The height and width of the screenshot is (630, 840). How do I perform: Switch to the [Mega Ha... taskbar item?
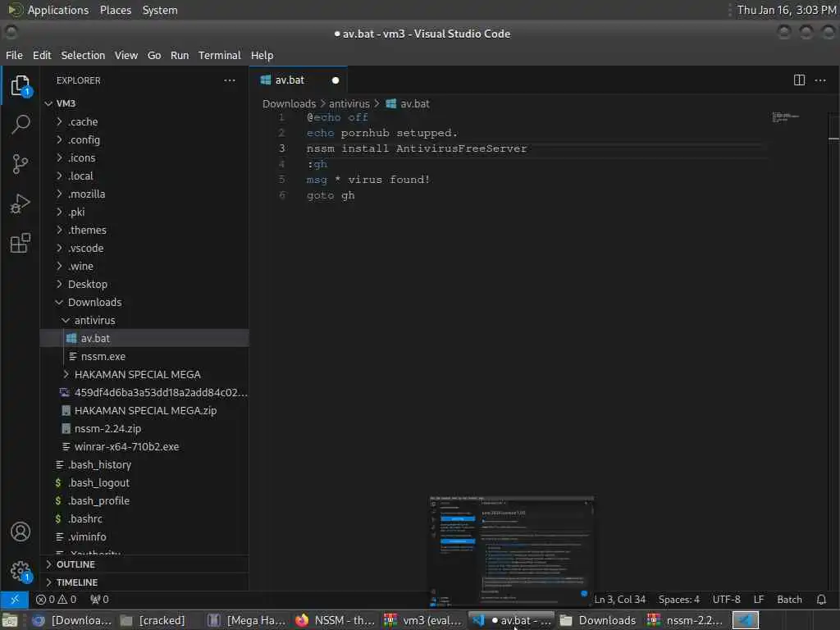click(x=247, y=620)
